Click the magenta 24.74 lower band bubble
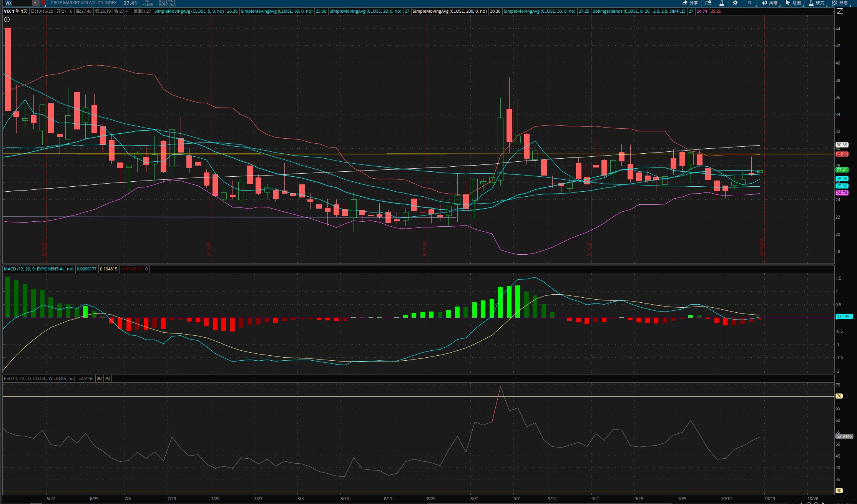Screen dimensions: 857x504 (x=842, y=193)
